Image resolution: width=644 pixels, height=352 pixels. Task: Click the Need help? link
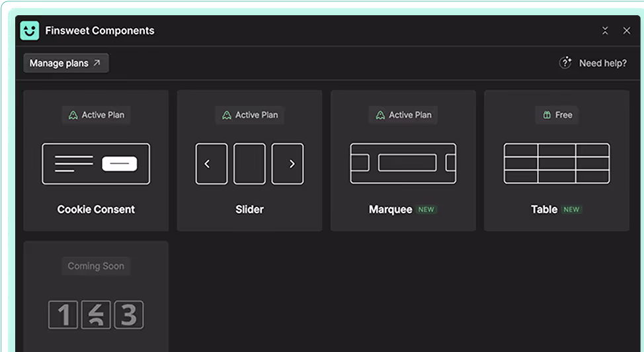pyautogui.click(x=602, y=64)
